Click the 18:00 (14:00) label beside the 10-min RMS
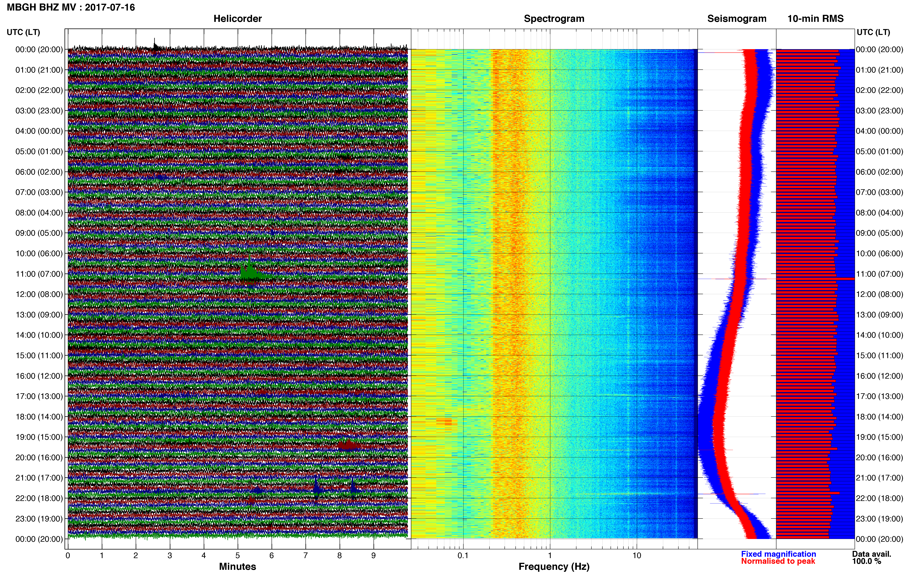Viewport: 924px width, 578px height. coord(879,417)
